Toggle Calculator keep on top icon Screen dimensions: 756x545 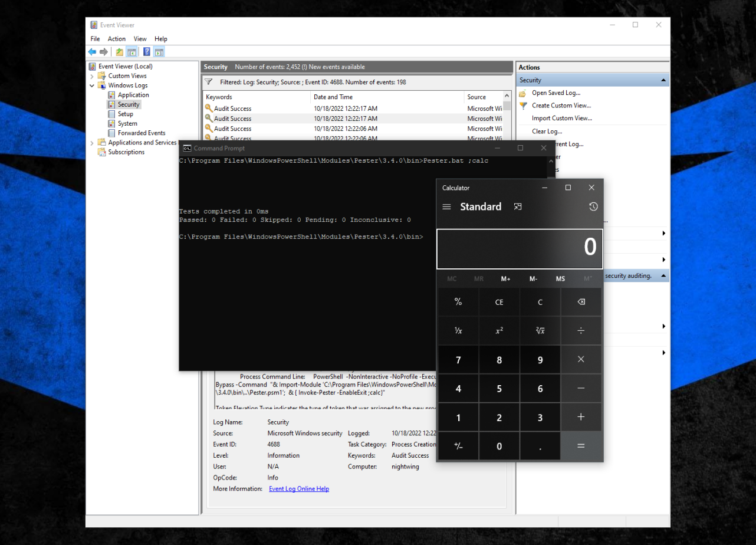(517, 206)
